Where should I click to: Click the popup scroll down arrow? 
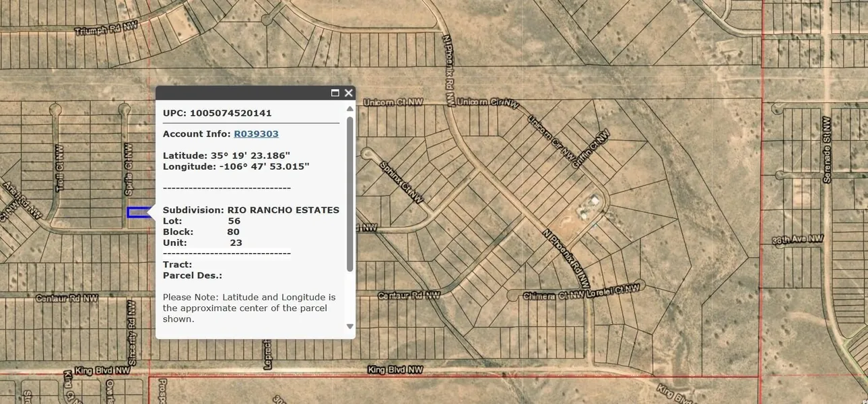tap(349, 327)
